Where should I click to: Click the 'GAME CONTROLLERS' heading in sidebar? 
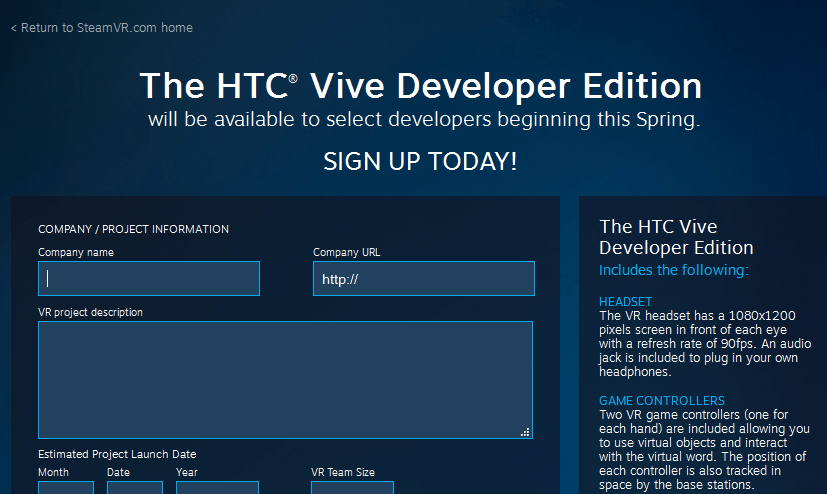pos(662,401)
